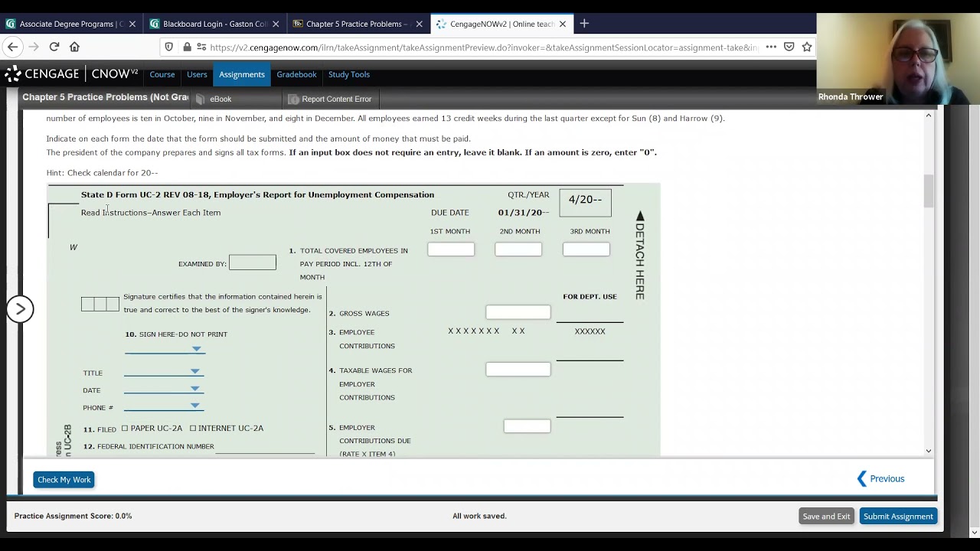Click the browser Back arrow
The width and height of the screenshot is (980, 551).
(12, 47)
